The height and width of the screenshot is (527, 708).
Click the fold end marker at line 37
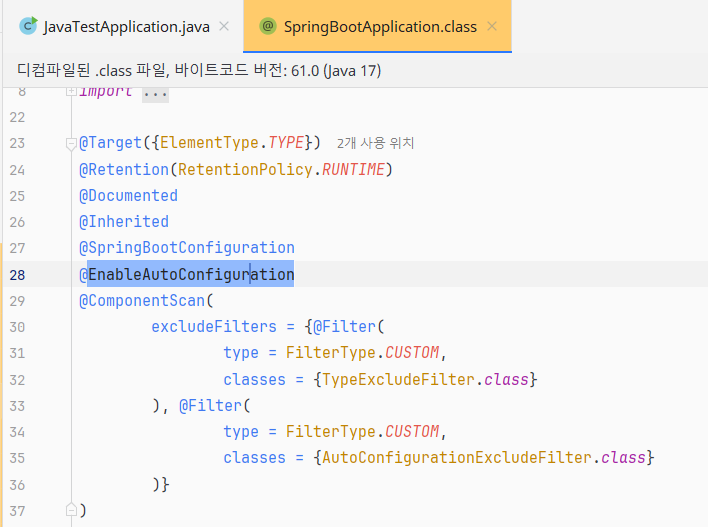pyautogui.click(x=71, y=510)
